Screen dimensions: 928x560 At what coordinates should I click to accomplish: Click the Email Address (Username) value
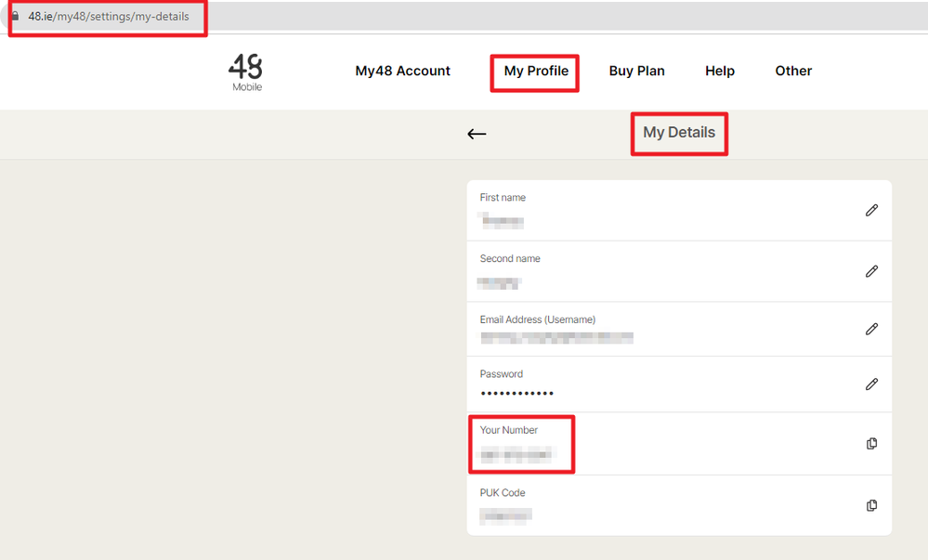point(555,338)
